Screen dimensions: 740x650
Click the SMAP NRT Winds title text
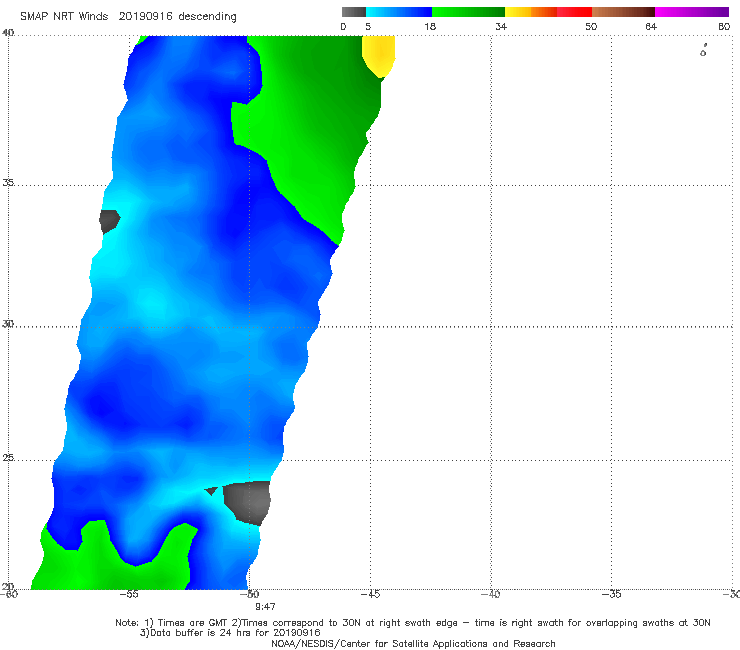64,16
